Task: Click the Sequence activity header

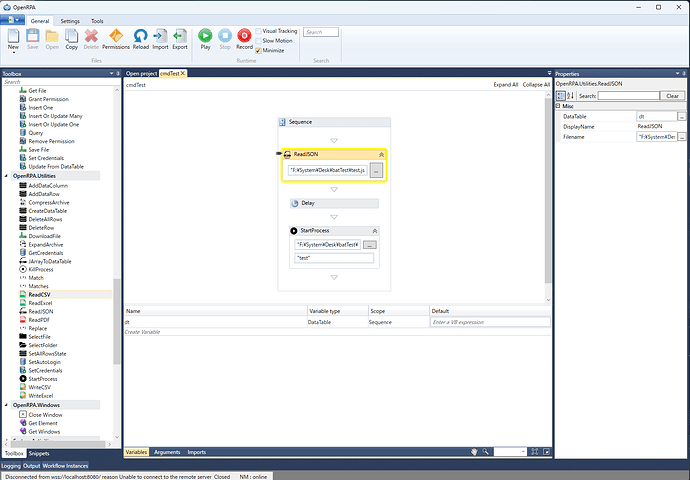Action: (x=334, y=122)
